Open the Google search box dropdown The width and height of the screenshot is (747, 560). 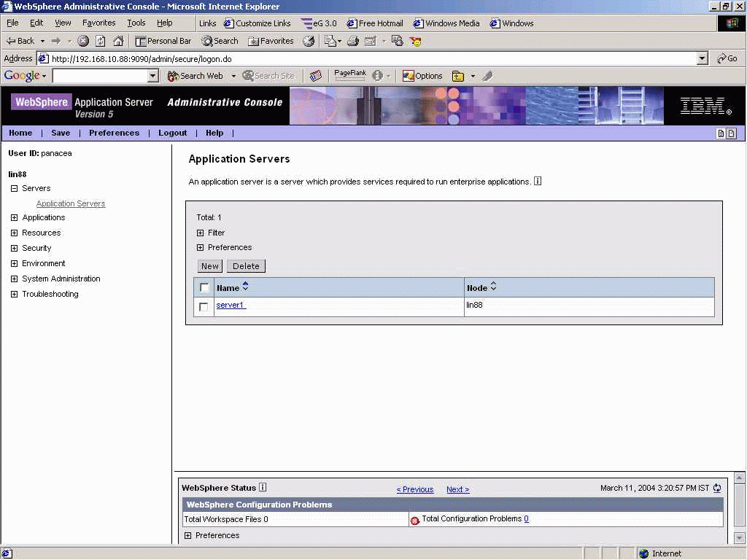(x=152, y=76)
